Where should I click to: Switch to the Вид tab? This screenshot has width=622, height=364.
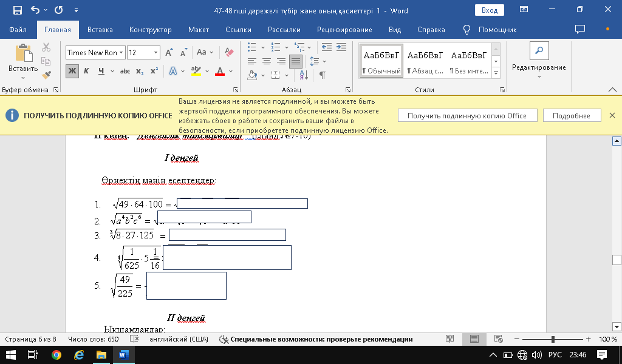coord(395,30)
